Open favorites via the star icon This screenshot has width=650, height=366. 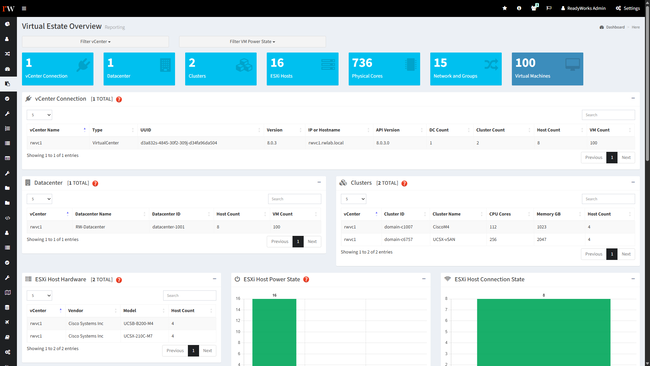(x=504, y=8)
